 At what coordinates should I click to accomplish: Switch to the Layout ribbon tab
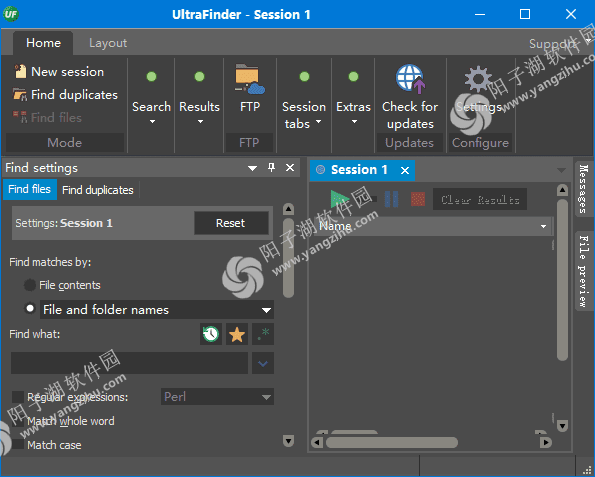[x=108, y=43]
